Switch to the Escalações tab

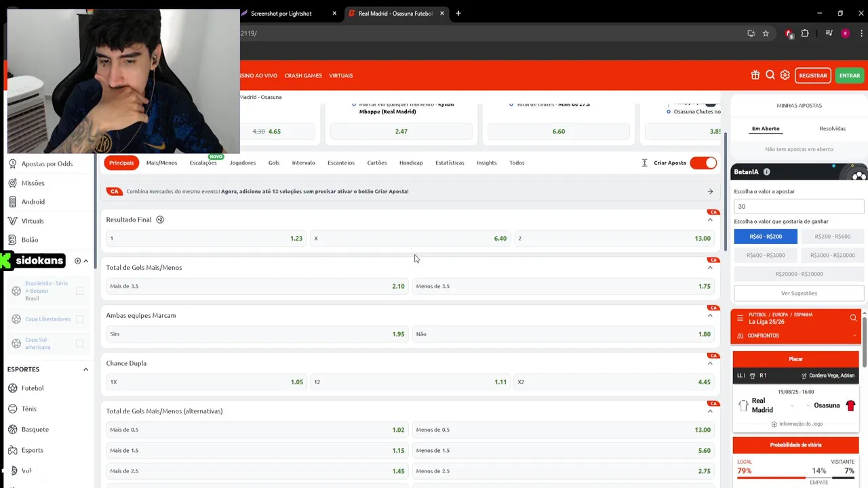203,163
